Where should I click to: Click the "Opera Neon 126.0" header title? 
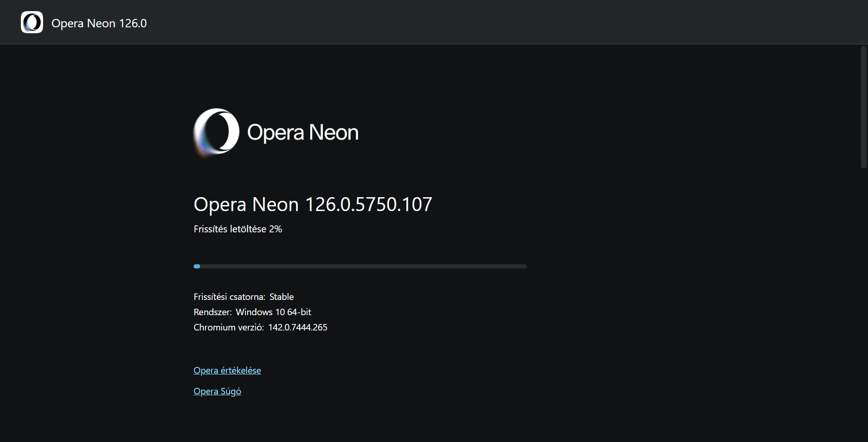[x=99, y=23]
